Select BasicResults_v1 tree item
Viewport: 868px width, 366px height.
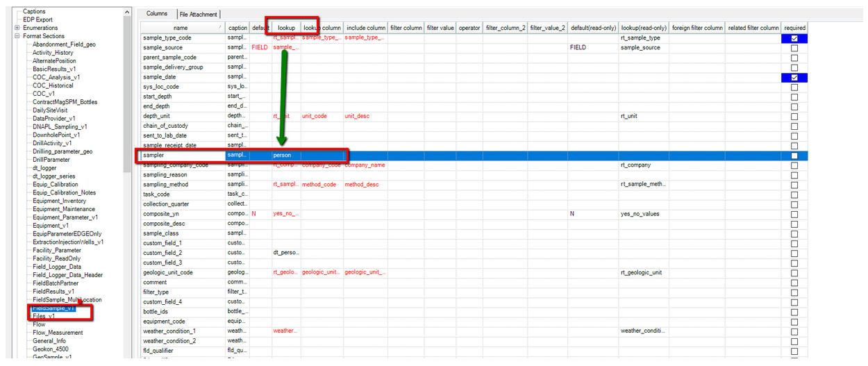tap(54, 69)
